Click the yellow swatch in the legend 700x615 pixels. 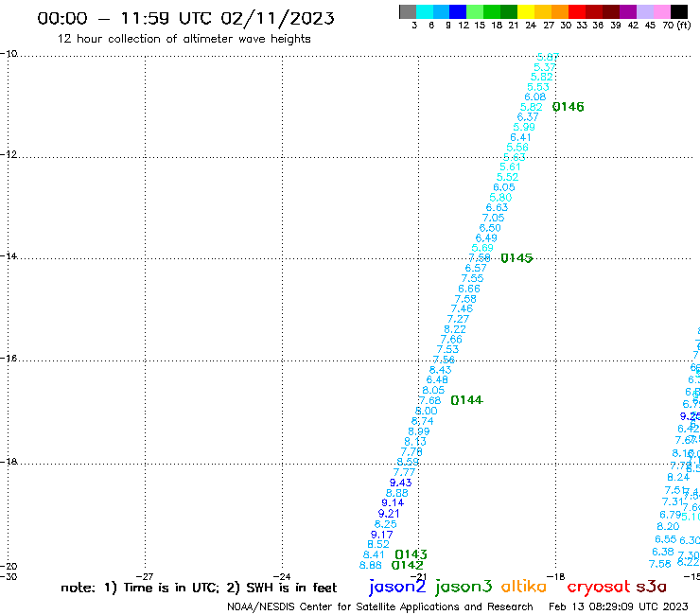pos(526,11)
